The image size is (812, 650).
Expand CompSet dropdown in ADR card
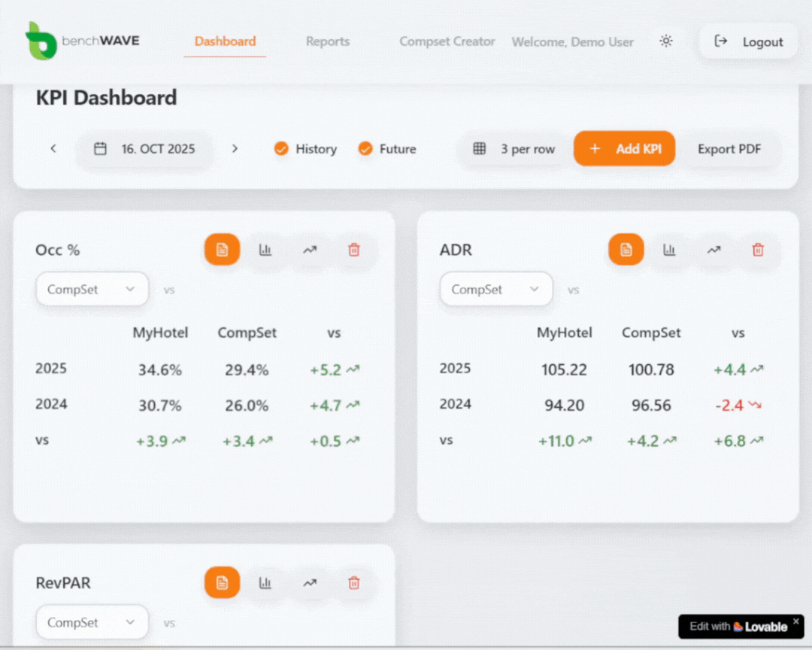(x=495, y=290)
